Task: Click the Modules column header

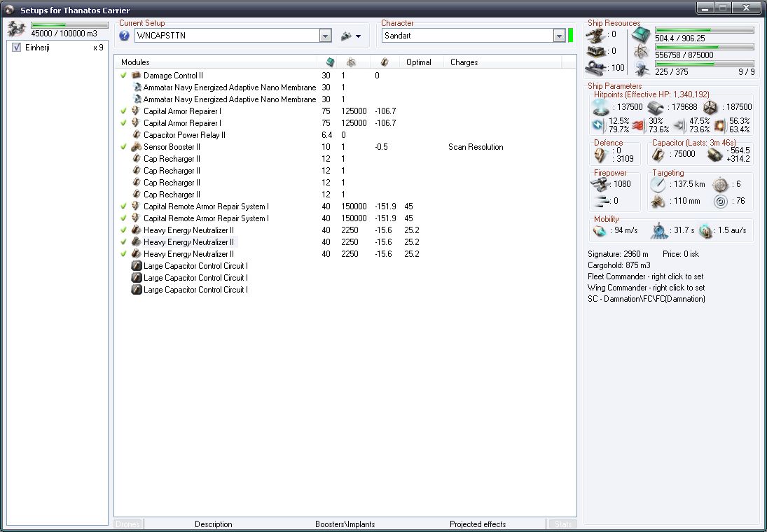Action: [x=216, y=62]
